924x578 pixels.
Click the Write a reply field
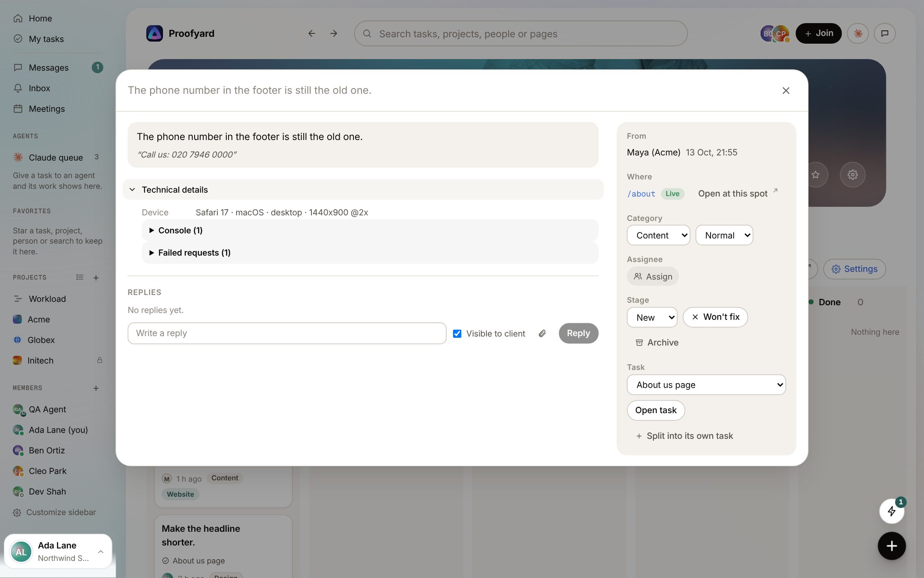(287, 334)
